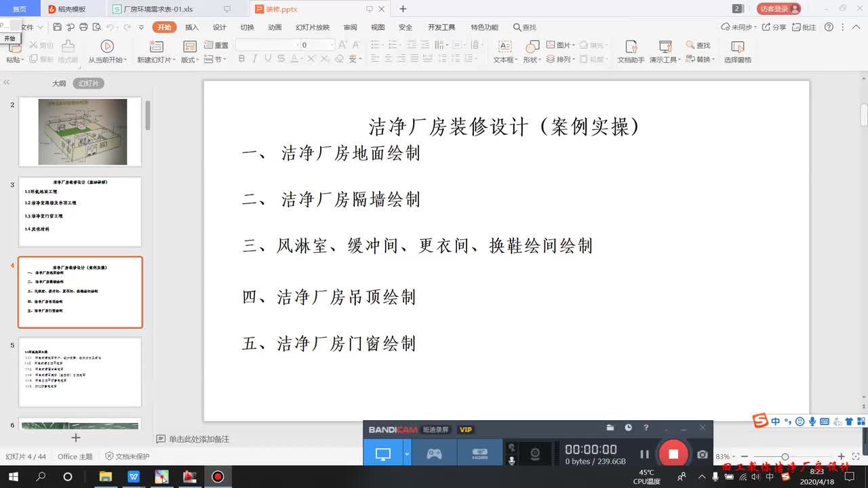Click the Comment (批注) button
The width and height of the screenshot is (868, 488).
pyautogui.click(x=805, y=27)
